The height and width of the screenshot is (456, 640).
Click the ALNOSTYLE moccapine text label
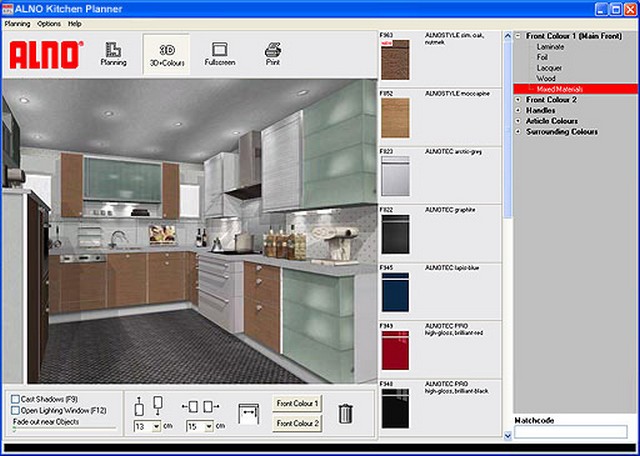[x=457, y=93]
